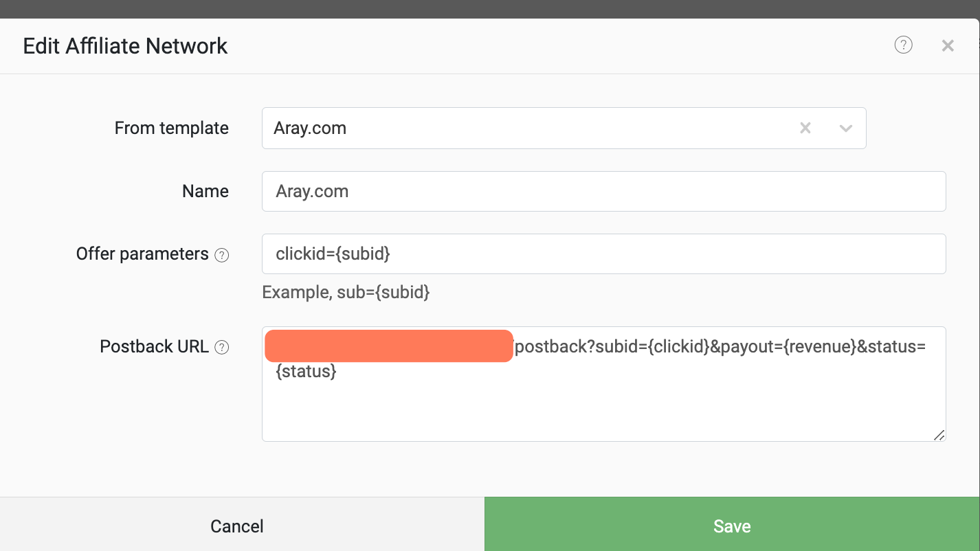Click into the clickid={subid} offer parameters field

(x=603, y=254)
